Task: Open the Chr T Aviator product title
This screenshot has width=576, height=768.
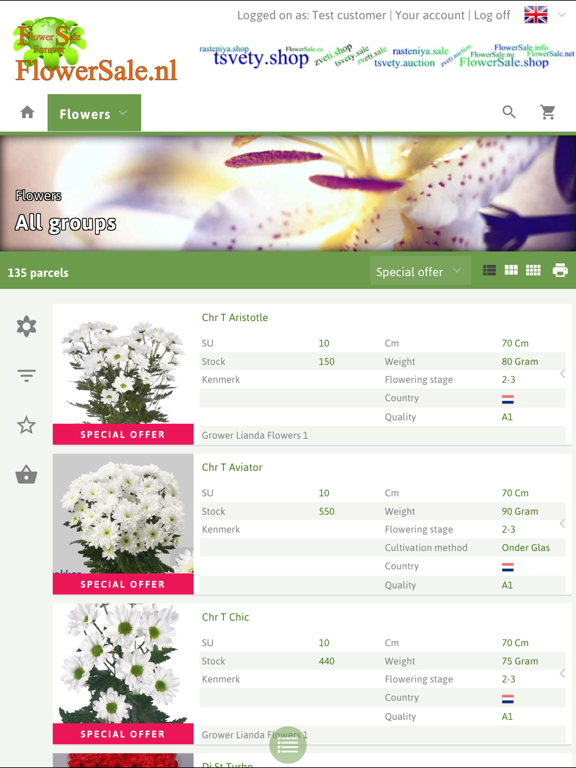Action: coord(232,467)
